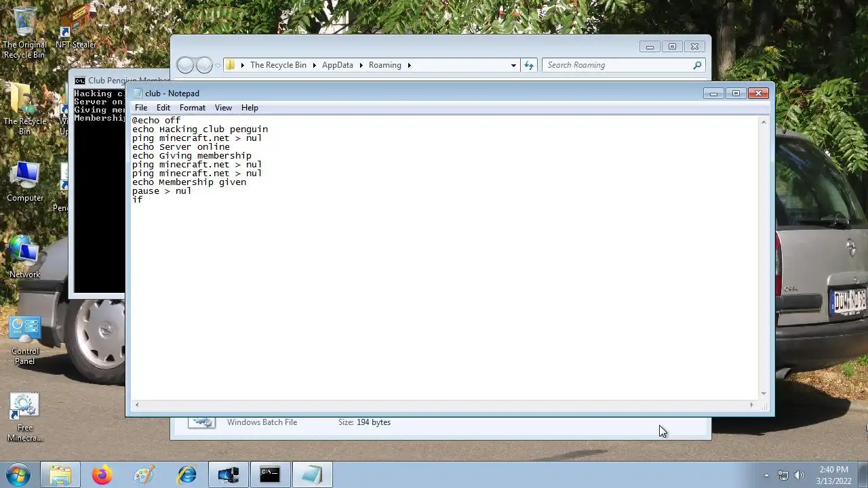Click the Explorer Back navigation button
The width and height of the screenshot is (868, 488).
(185, 65)
